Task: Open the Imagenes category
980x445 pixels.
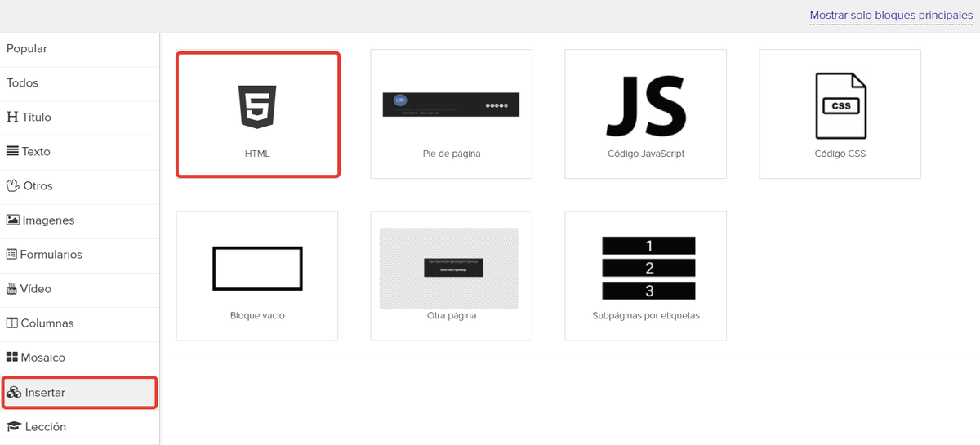Action: pyautogui.click(x=79, y=220)
